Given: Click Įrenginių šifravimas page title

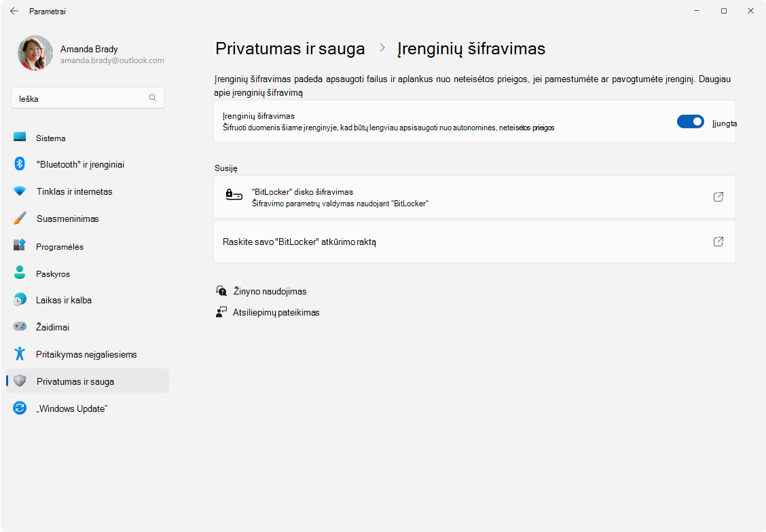Looking at the screenshot, I should pos(471,49).
